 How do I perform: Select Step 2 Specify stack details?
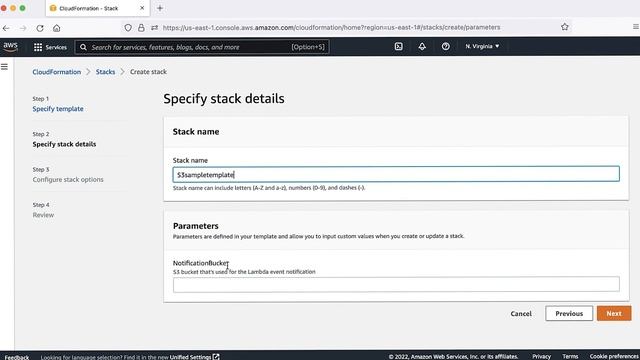point(64,144)
